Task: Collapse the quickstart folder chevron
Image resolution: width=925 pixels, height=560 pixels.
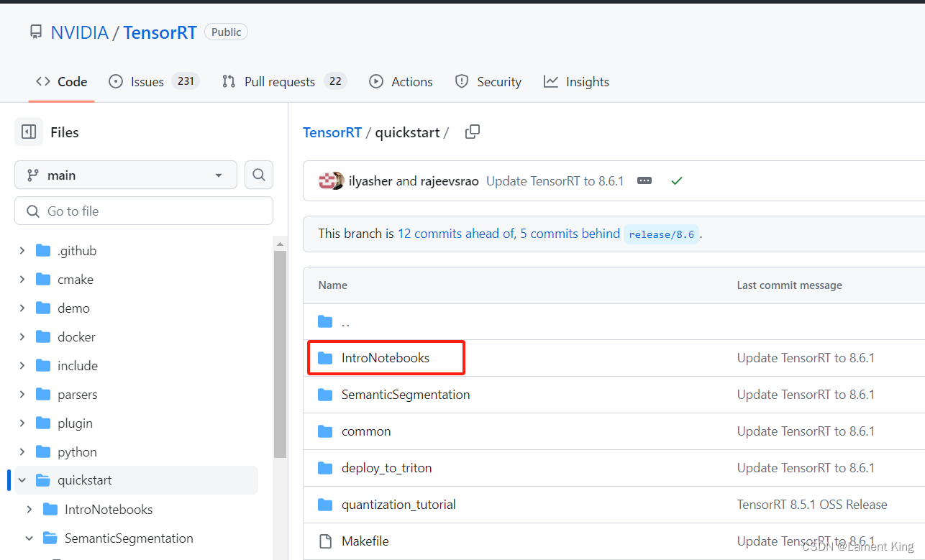Action: pyautogui.click(x=22, y=480)
